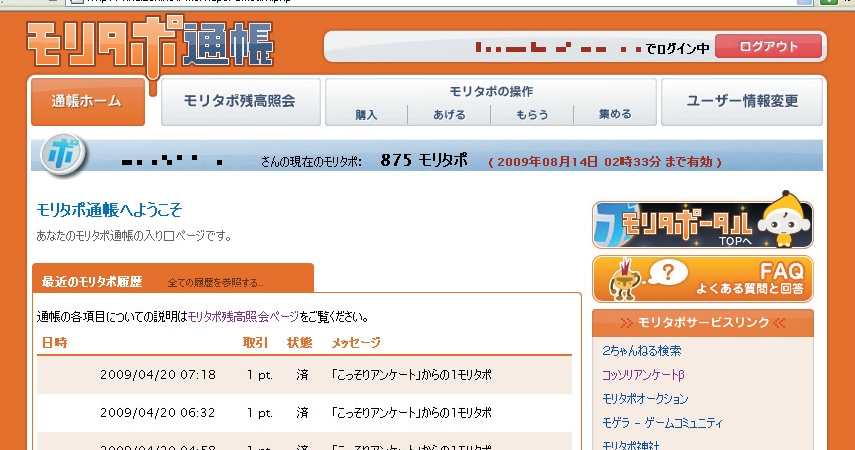Open あげる under モリタポの操作

coord(449,115)
